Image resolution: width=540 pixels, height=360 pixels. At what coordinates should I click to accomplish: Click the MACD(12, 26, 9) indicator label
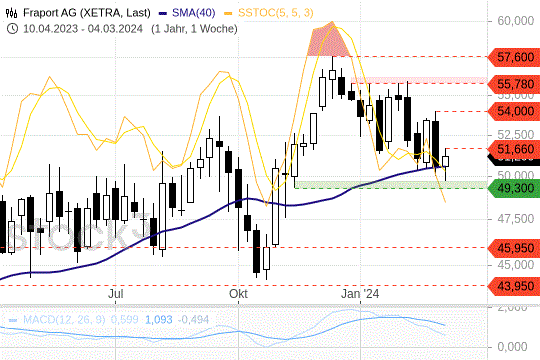pos(64,320)
